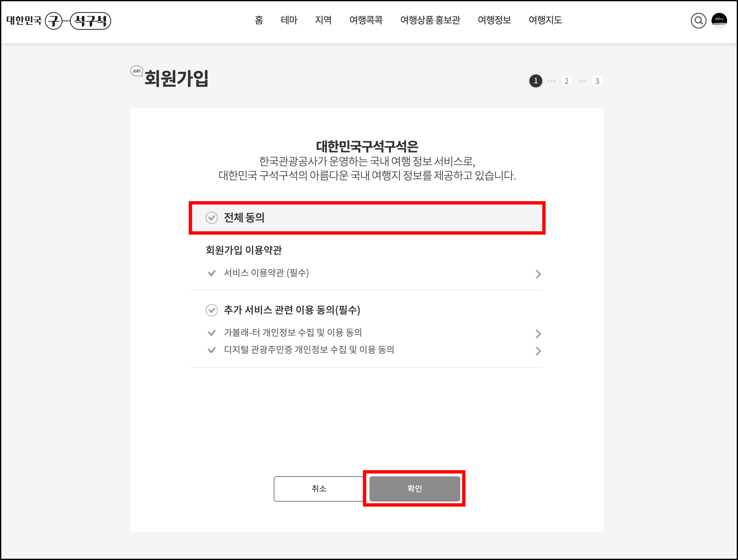Image resolution: width=738 pixels, height=560 pixels.
Task: Check the 전체 동의 checkbox
Action: [x=211, y=218]
